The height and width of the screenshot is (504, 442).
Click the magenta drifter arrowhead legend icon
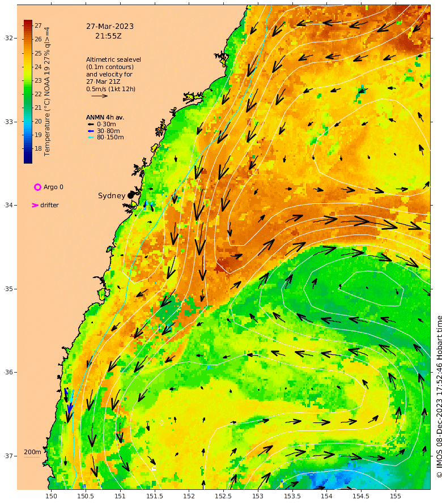point(35,205)
